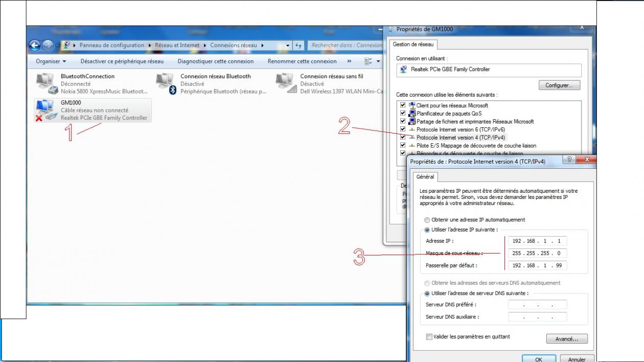
Task: Click the TCP/IPv6 protocol icon
Action: point(412,129)
